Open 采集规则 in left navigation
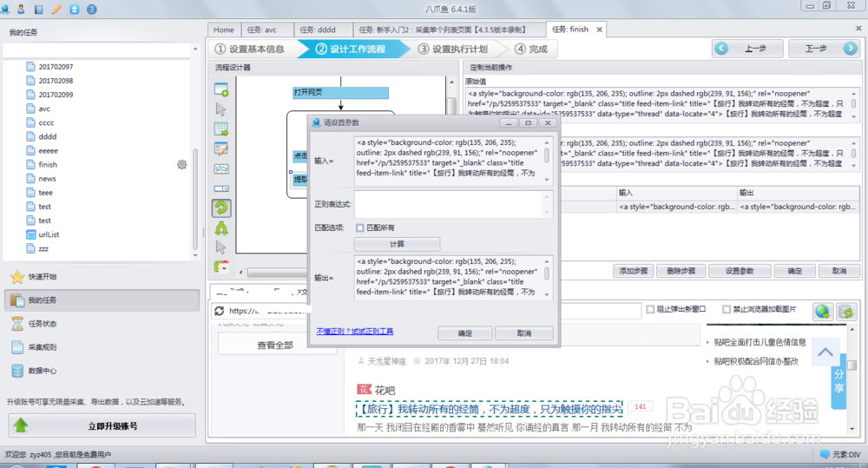Image resolution: width=868 pixels, height=468 pixels. pos(42,347)
